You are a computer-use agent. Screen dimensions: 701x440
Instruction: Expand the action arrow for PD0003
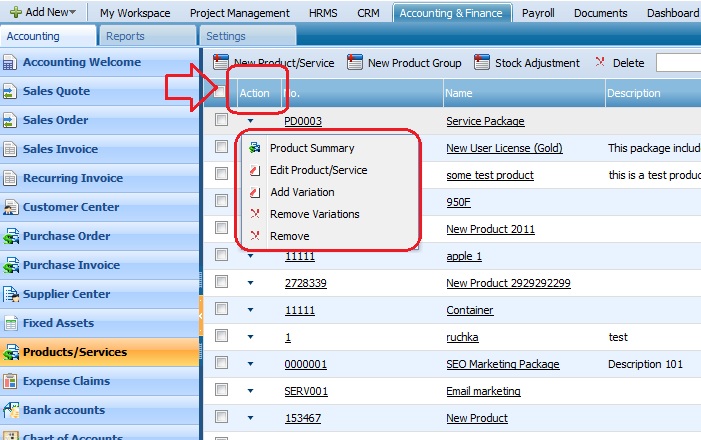click(250, 121)
